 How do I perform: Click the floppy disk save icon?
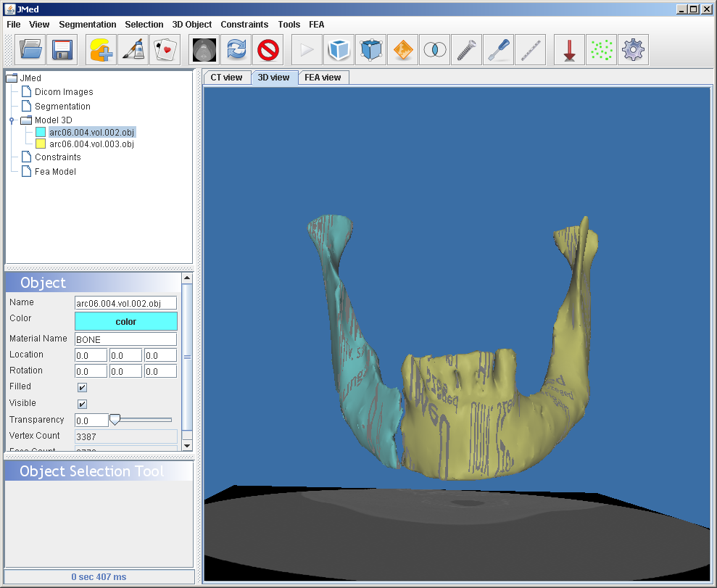[62, 50]
